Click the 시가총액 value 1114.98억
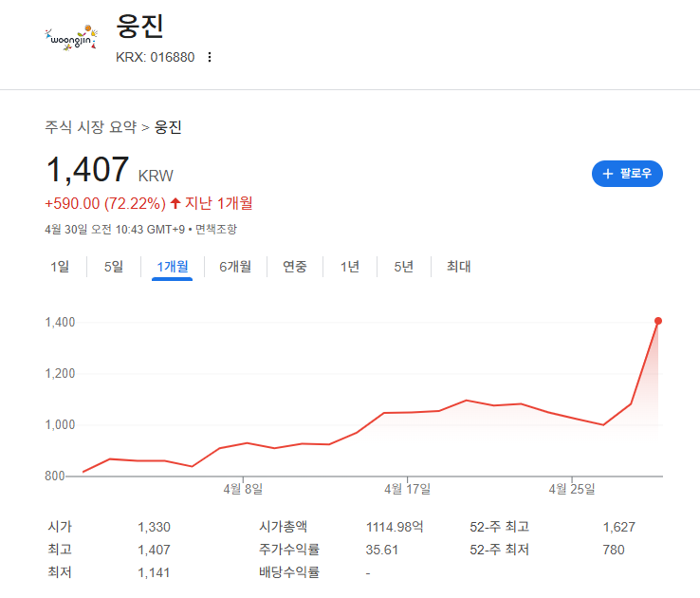 395,527
